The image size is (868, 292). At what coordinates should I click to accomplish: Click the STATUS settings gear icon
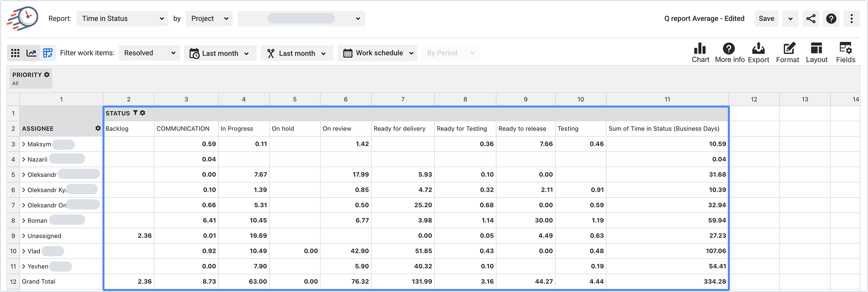tap(143, 113)
